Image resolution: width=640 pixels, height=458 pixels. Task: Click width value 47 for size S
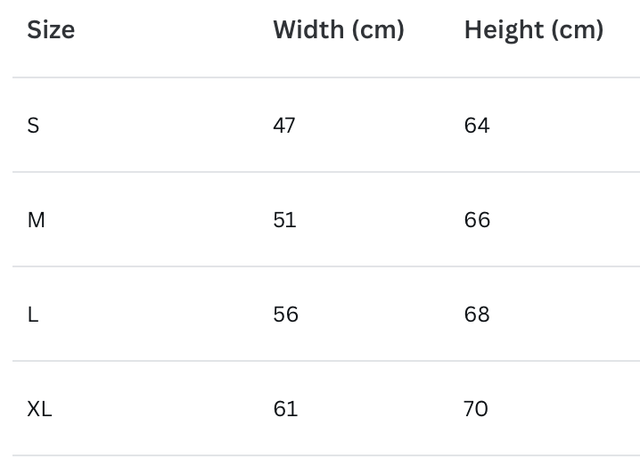click(x=284, y=126)
